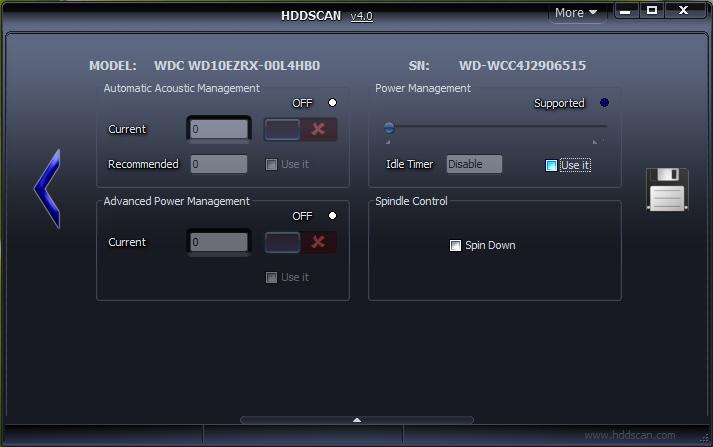Toggle 'Use it' under Automatic Acoustic Management
The image size is (713, 447).
[271, 164]
